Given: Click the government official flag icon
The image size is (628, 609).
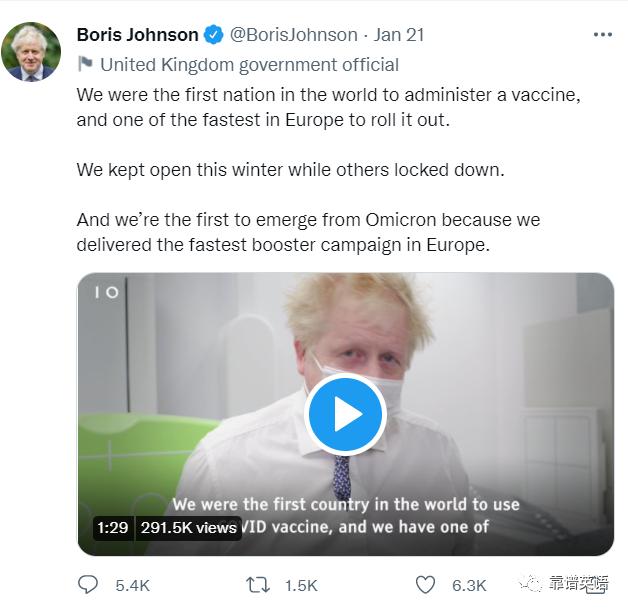Looking at the screenshot, I should pyautogui.click(x=86, y=65).
